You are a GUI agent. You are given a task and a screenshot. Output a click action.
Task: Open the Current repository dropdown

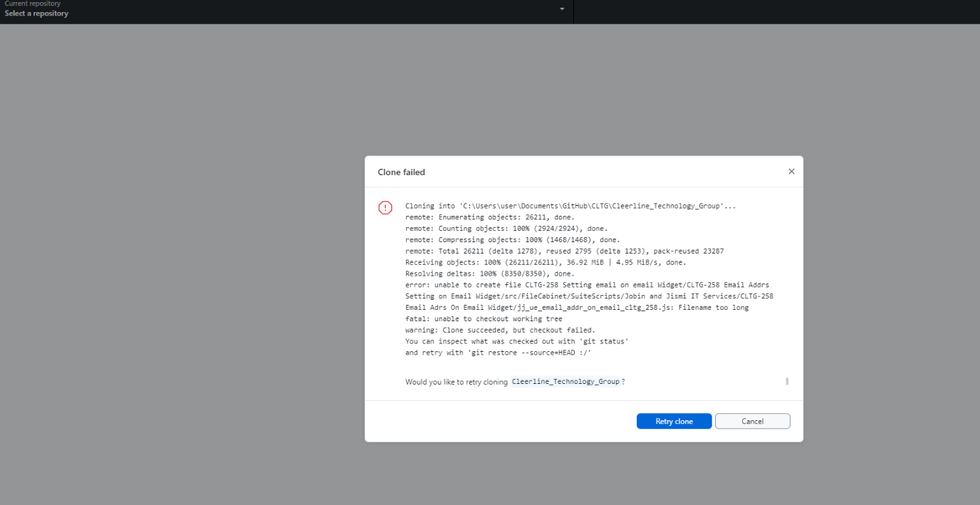(x=285, y=10)
